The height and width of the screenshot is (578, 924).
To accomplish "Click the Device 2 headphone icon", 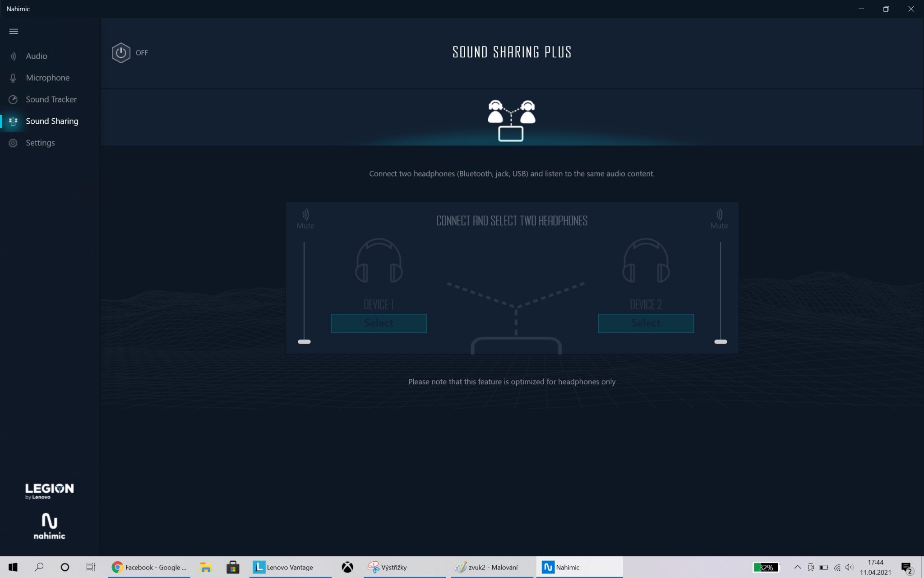I will click(646, 261).
